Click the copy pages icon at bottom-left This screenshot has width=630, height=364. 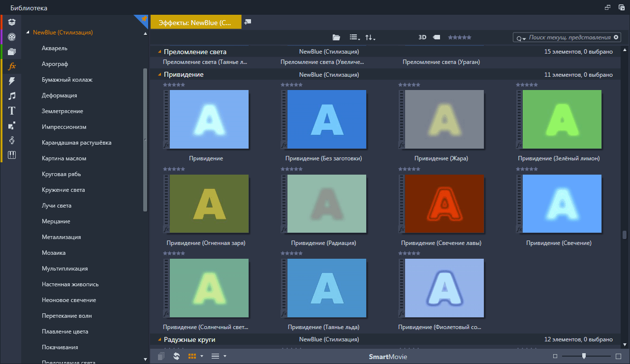[161, 356]
